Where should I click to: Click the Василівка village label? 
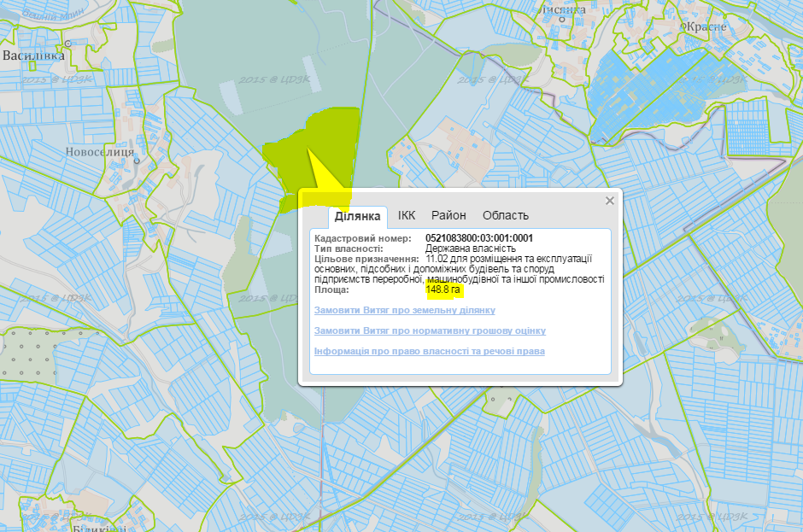tap(34, 56)
